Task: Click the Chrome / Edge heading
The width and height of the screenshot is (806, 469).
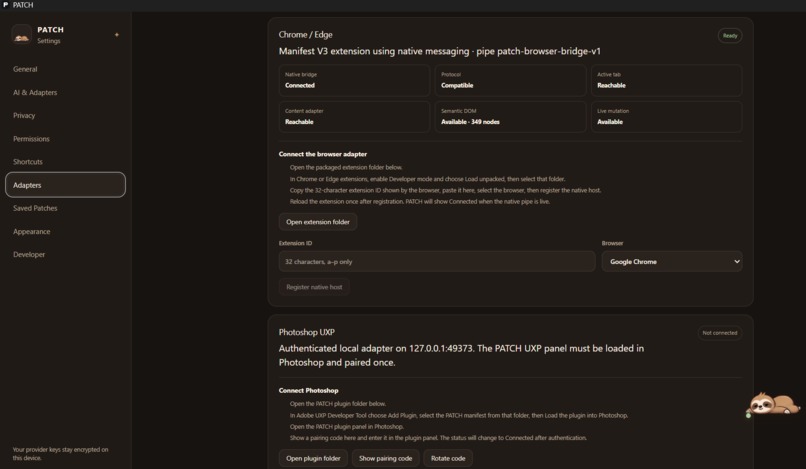Action: click(305, 34)
